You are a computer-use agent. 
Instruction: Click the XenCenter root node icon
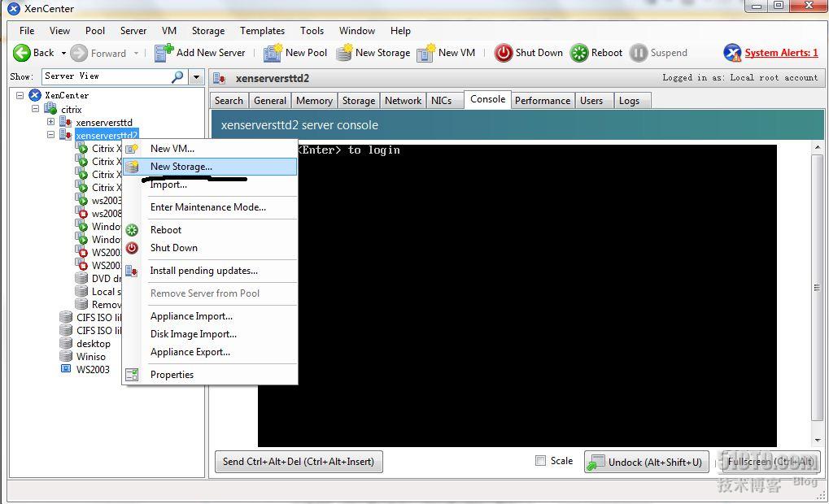pos(35,95)
